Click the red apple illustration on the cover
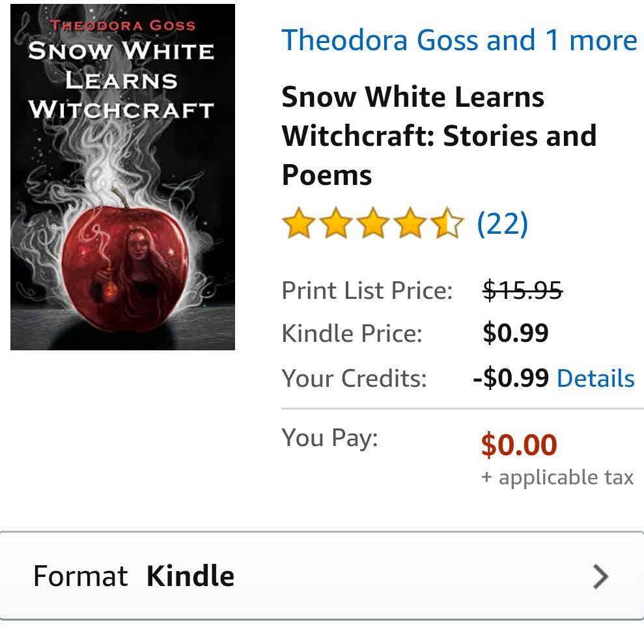This screenshot has height=644, width=644. [124, 265]
